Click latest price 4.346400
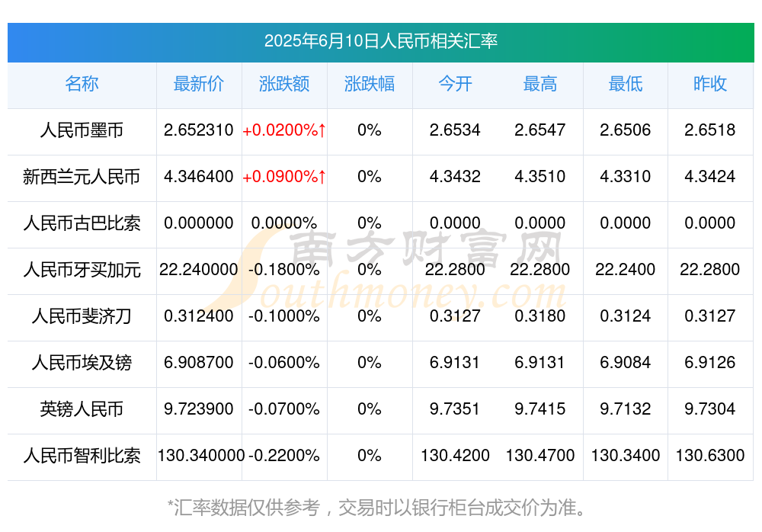 199,176
